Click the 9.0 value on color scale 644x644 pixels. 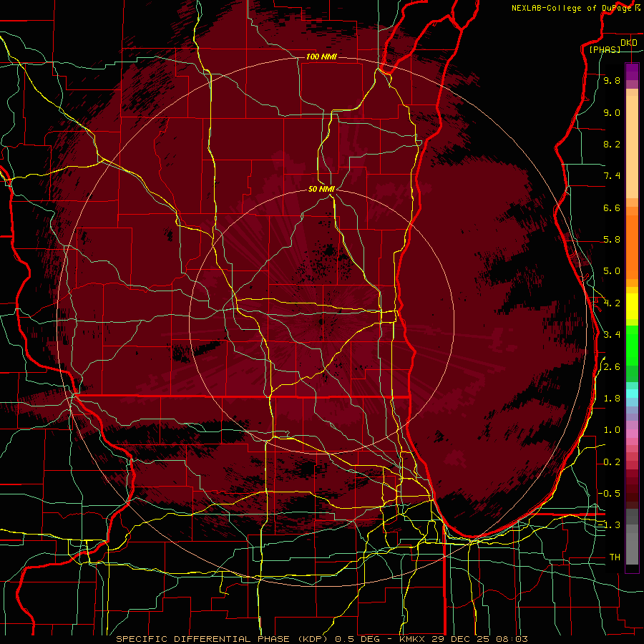coord(612,112)
